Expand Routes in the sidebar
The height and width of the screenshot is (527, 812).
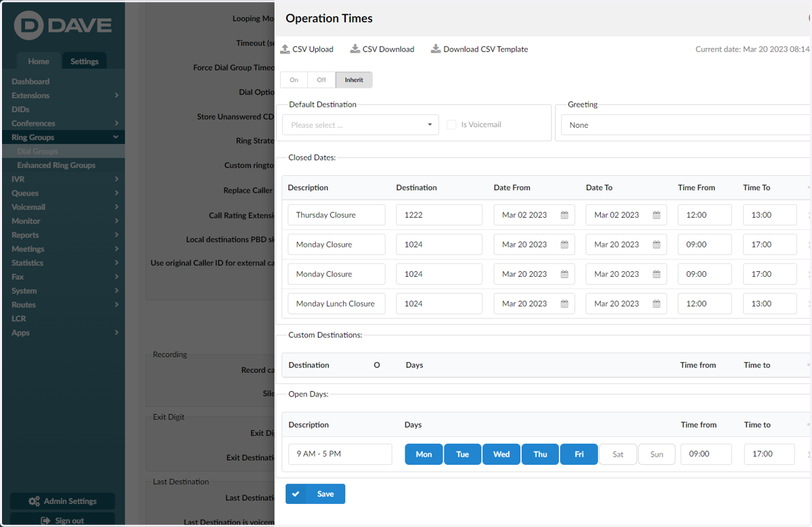pyautogui.click(x=116, y=304)
